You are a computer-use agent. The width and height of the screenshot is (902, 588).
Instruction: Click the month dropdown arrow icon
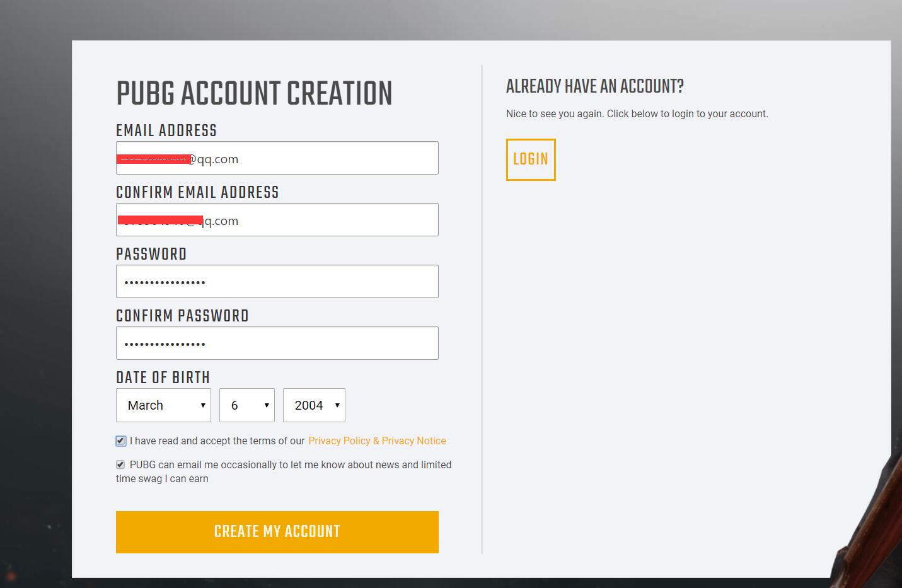click(x=203, y=405)
